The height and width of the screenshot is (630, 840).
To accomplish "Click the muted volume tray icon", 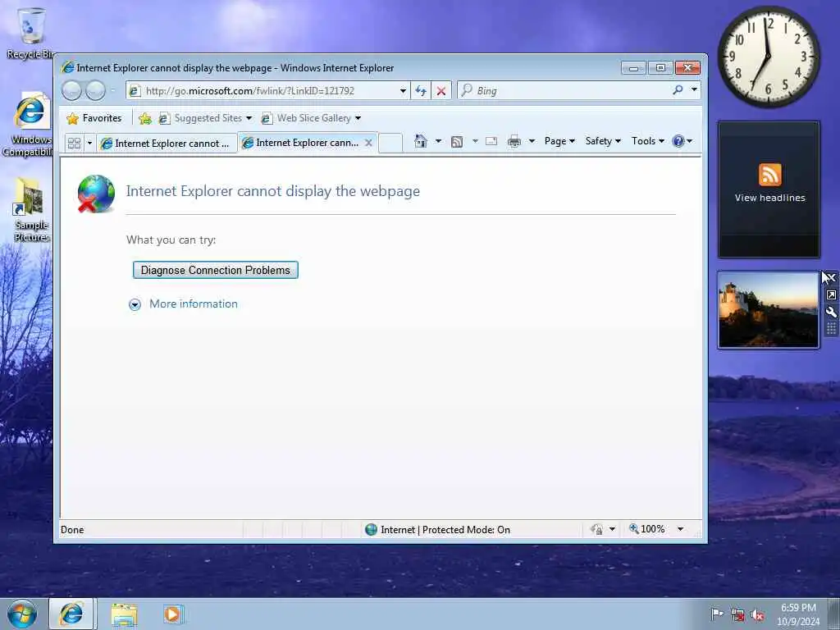I will tap(757, 615).
